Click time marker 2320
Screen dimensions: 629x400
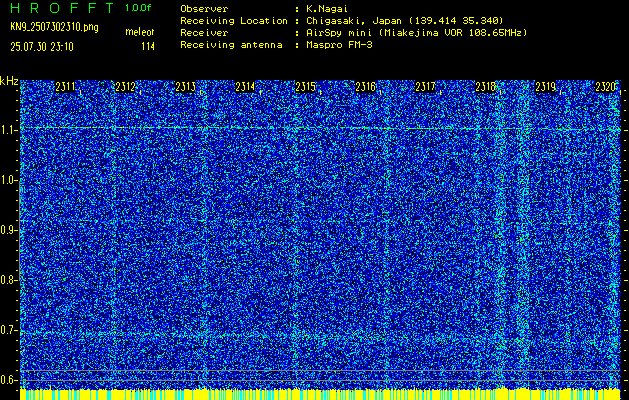point(605,87)
